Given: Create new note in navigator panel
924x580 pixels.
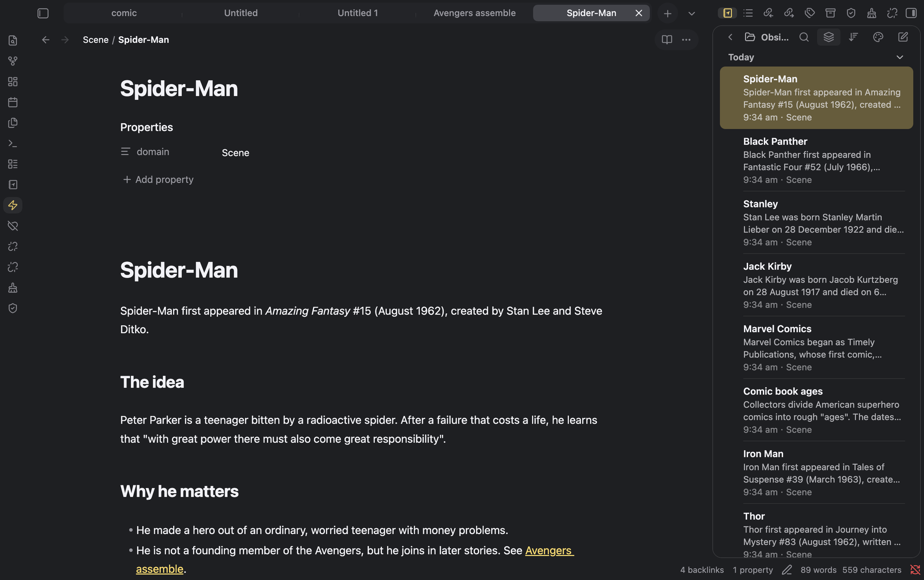Looking at the screenshot, I should 903,37.
